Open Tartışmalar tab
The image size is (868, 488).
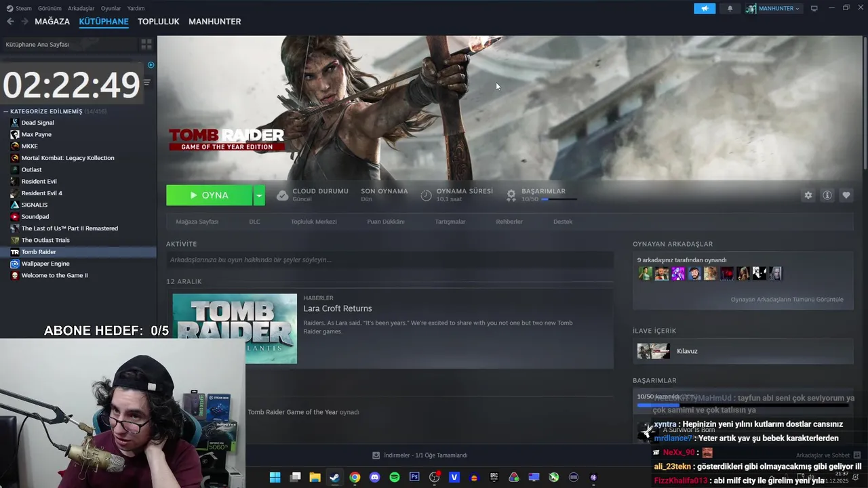(x=450, y=222)
